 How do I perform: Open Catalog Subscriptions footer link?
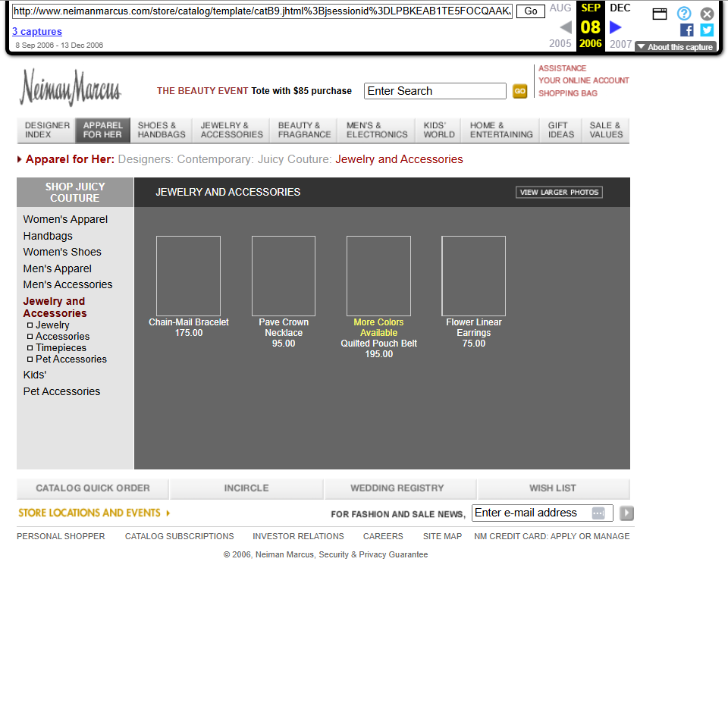pyautogui.click(x=179, y=536)
